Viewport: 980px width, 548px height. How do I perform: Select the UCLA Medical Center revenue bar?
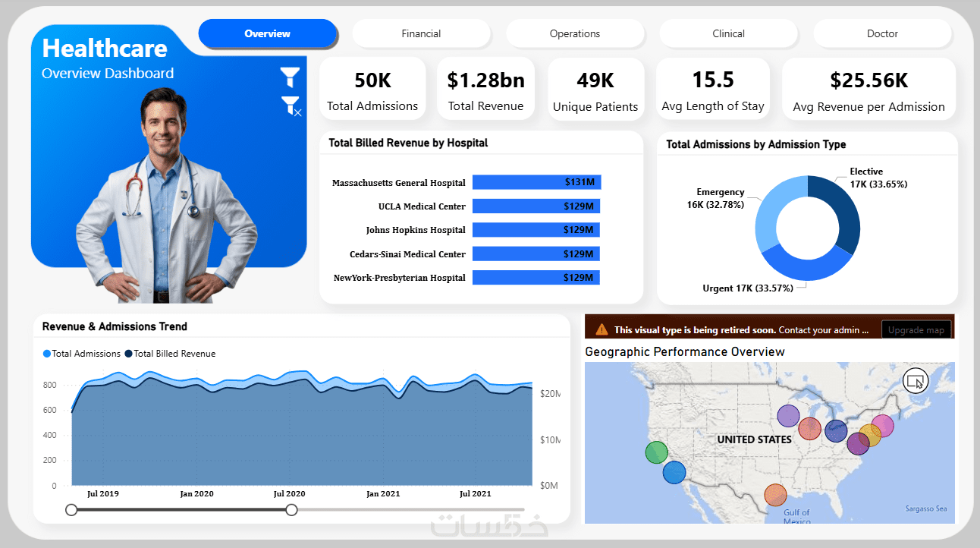point(536,206)
